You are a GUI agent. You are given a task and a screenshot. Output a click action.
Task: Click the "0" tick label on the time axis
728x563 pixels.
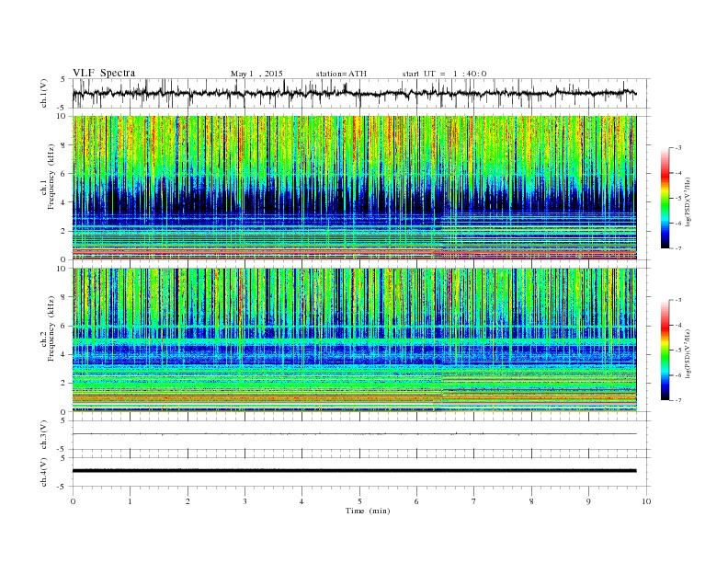[x=73, y=501]
